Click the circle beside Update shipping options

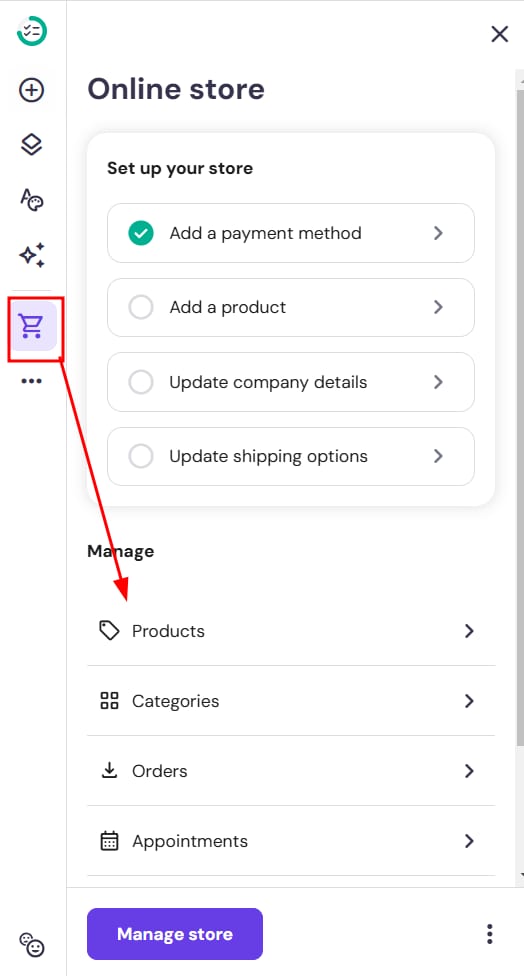141,456
